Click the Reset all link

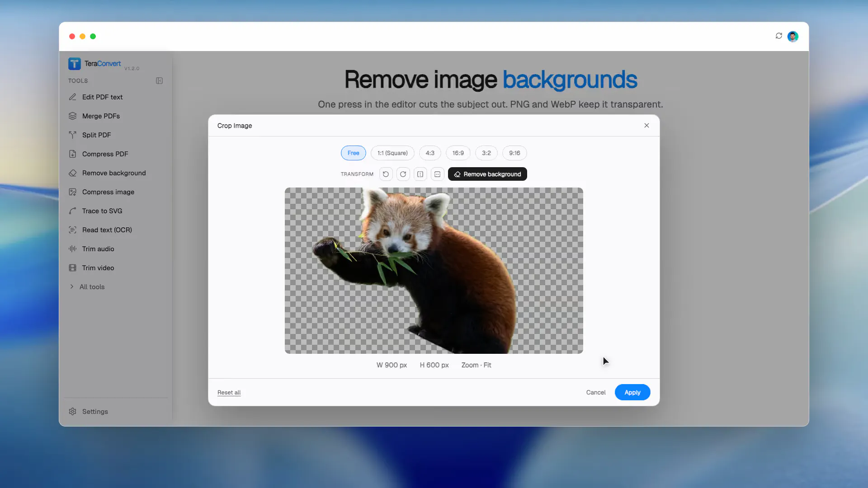229,392
